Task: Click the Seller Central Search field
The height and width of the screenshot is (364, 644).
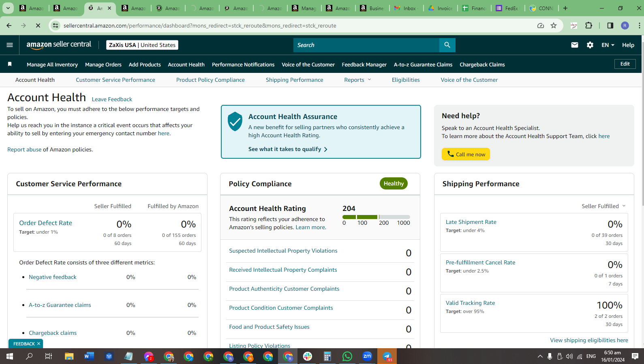Action: coord(366,45)
